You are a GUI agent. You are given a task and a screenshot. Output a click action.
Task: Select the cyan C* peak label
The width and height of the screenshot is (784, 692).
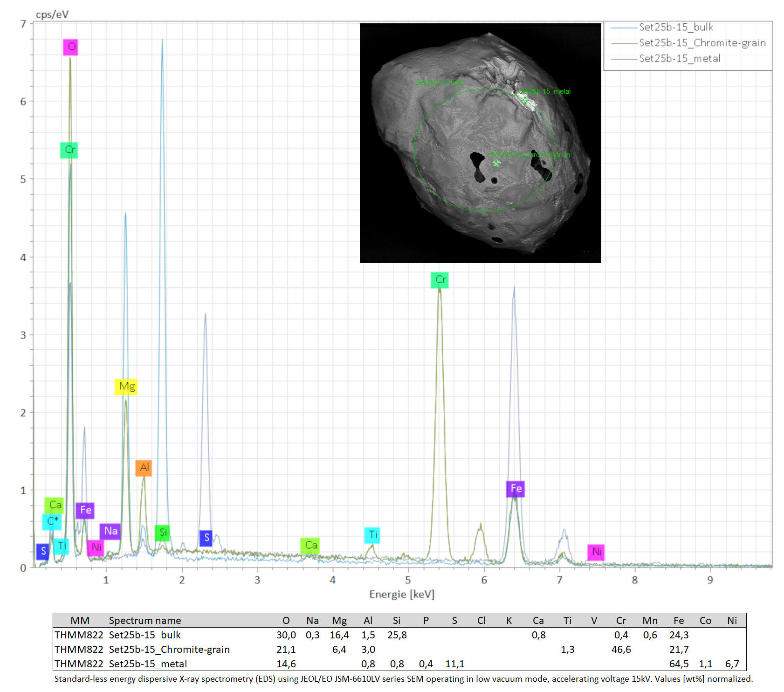coord(52,521)
